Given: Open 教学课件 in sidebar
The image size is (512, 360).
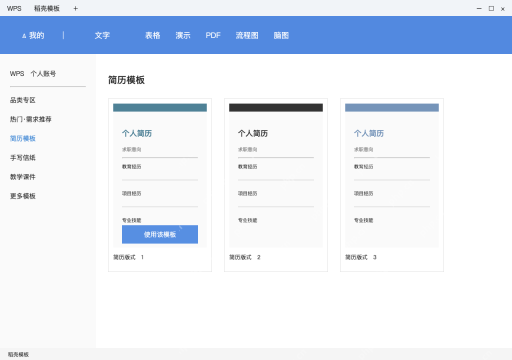Looking at the screenshot, I should tap(23, 177).
